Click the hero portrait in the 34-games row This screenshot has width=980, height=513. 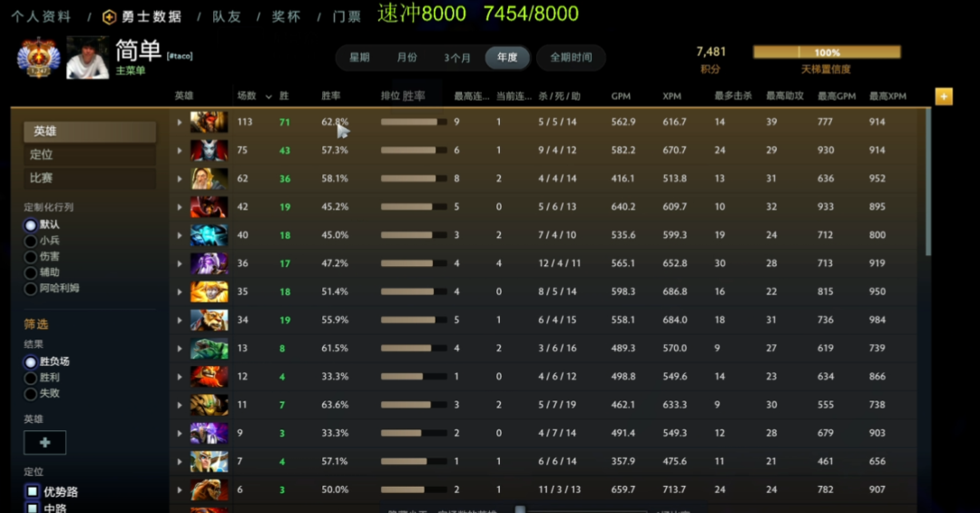tap(209, 320)
